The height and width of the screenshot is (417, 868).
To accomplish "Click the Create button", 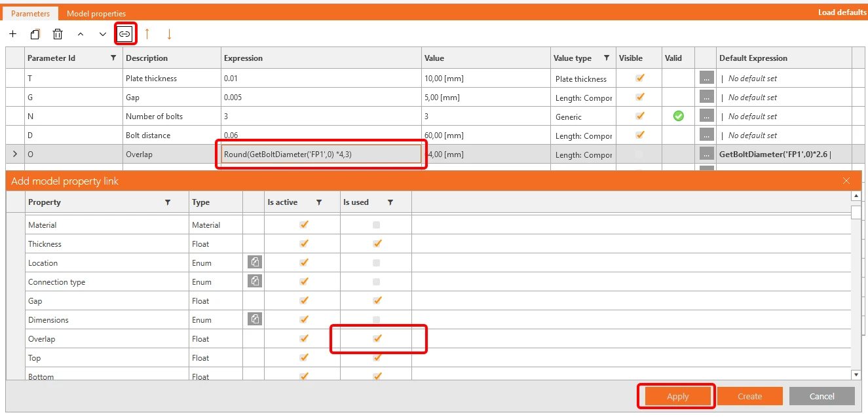I will click(749, 396).
